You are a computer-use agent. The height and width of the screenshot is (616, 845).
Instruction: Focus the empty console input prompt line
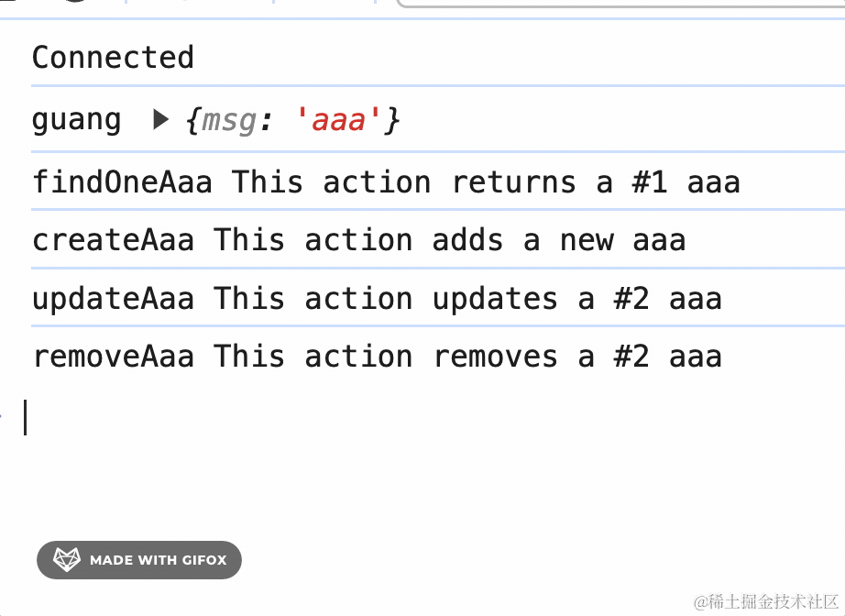[367, 417]
